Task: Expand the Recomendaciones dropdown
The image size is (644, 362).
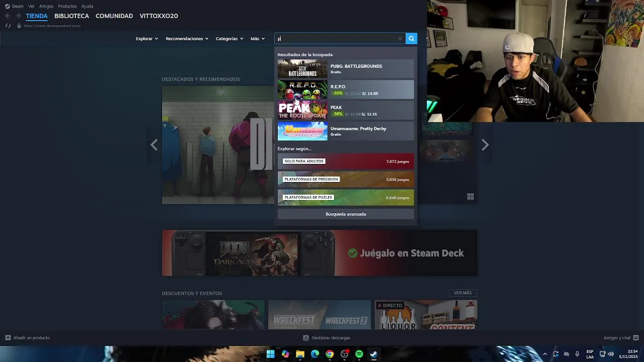Action: 187,39
